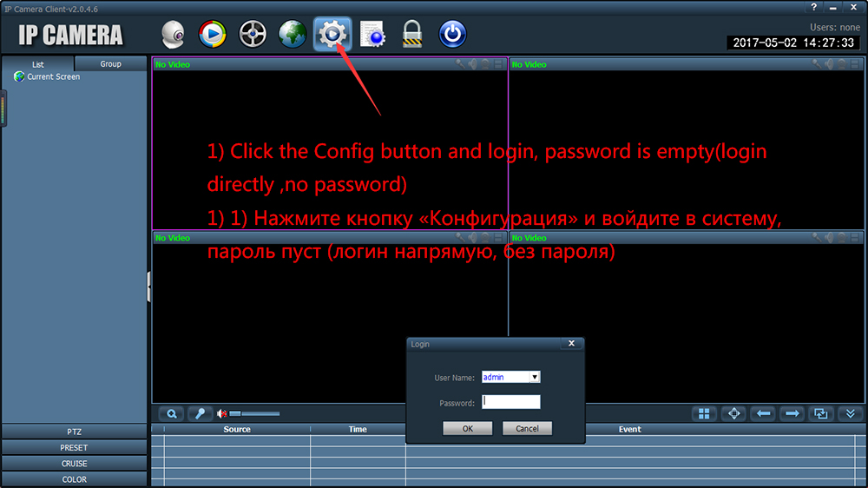Mute the speaker volume icon

[222, 414]
